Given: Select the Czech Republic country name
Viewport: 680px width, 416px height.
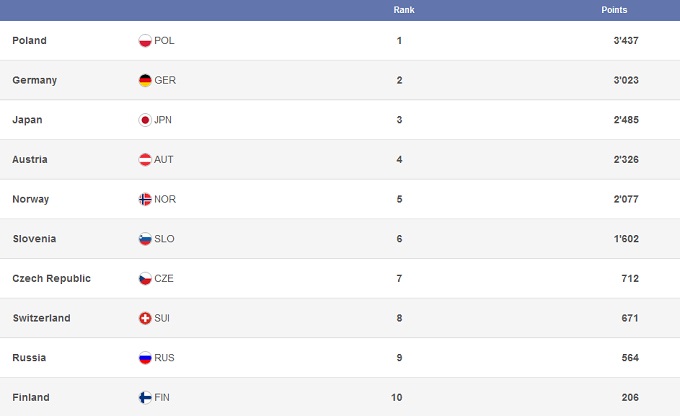Looking at the screenshot, I should tap(51, 278).
